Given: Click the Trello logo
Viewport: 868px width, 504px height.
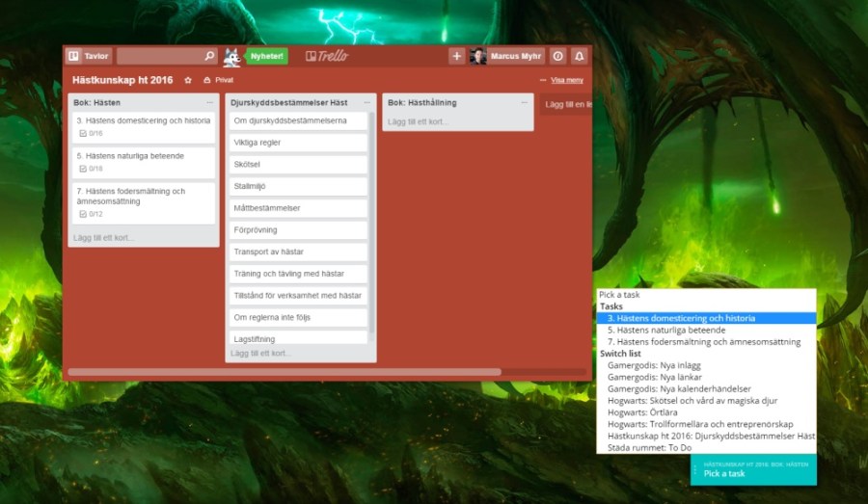Looking at the screenshot, I should [326, 56].
